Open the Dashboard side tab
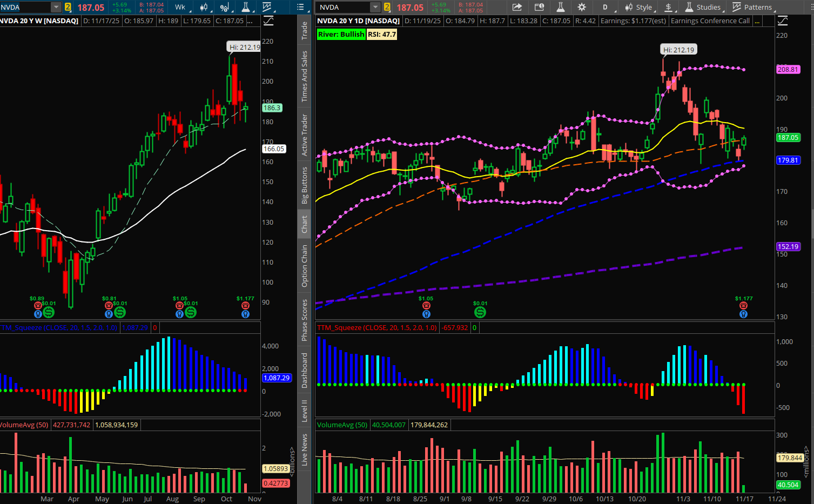814x504 pixels. coord(305,371)
